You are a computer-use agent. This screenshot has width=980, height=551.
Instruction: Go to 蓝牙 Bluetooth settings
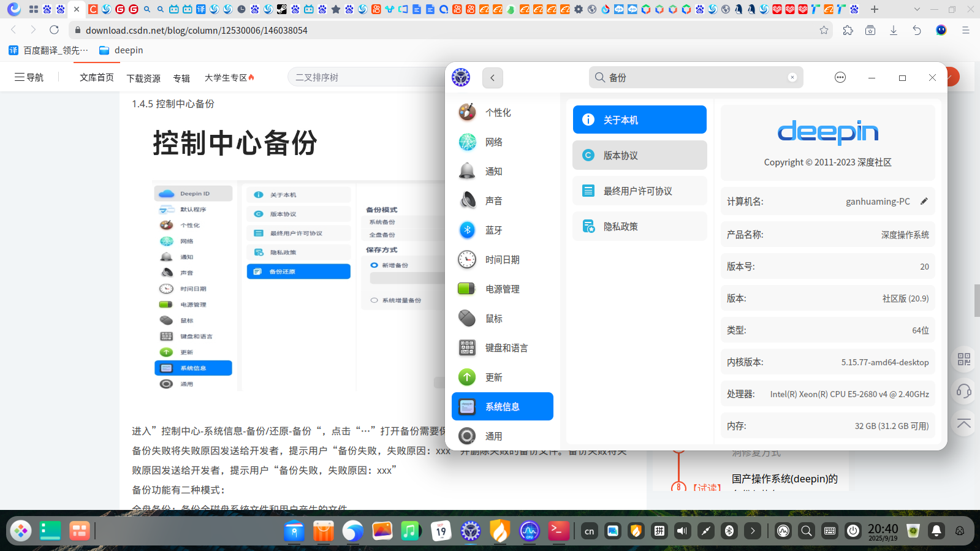(x=502, y=230)
